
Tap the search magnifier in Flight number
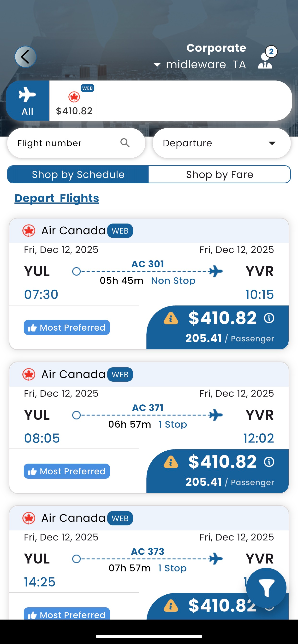tap(125, 143)
